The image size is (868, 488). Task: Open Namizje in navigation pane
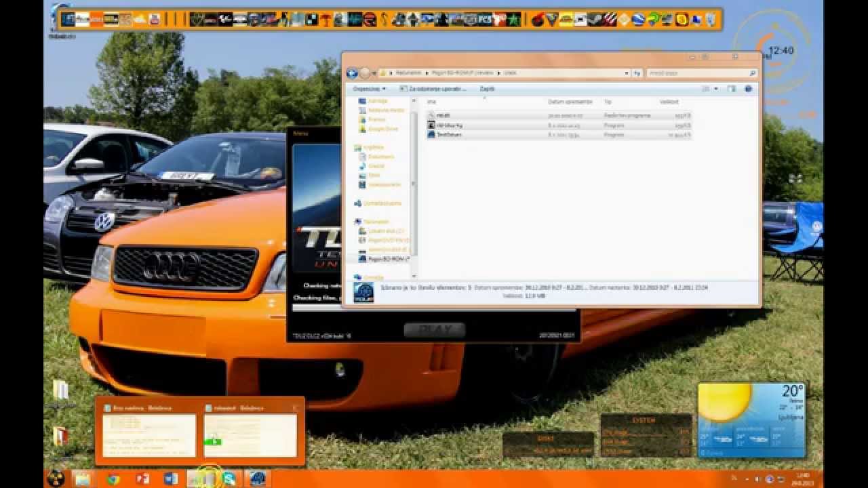[374, 101]
